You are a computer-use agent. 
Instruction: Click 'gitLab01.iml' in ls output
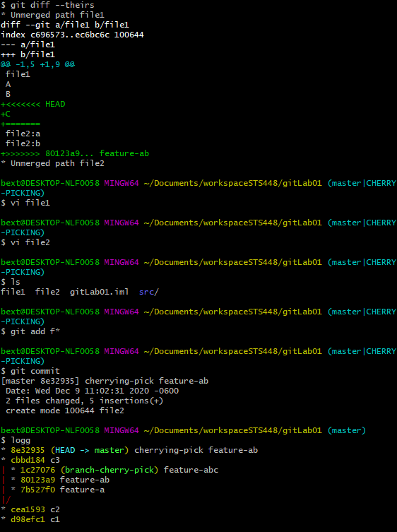pos(99,292)
